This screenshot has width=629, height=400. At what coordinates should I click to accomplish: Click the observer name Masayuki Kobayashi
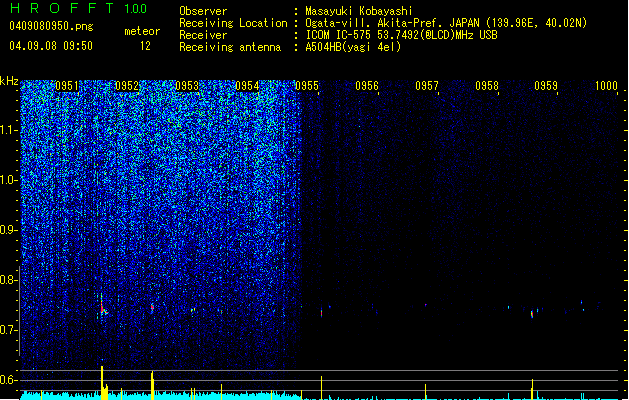[359, 11]
